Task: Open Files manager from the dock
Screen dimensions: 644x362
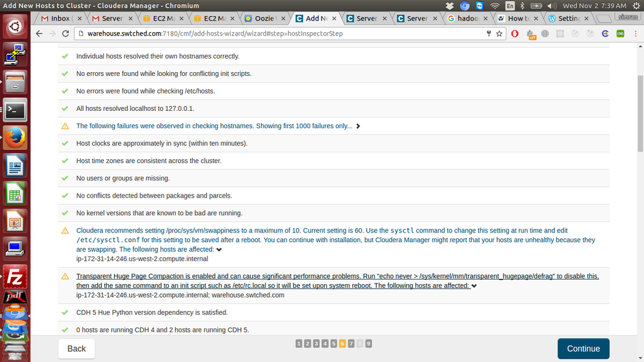Action: (x=15, y=82)
